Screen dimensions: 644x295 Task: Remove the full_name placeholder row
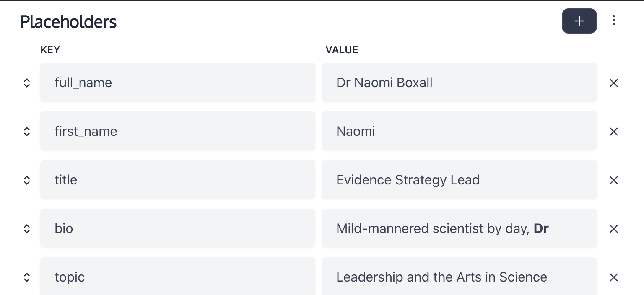pos(613,83)
